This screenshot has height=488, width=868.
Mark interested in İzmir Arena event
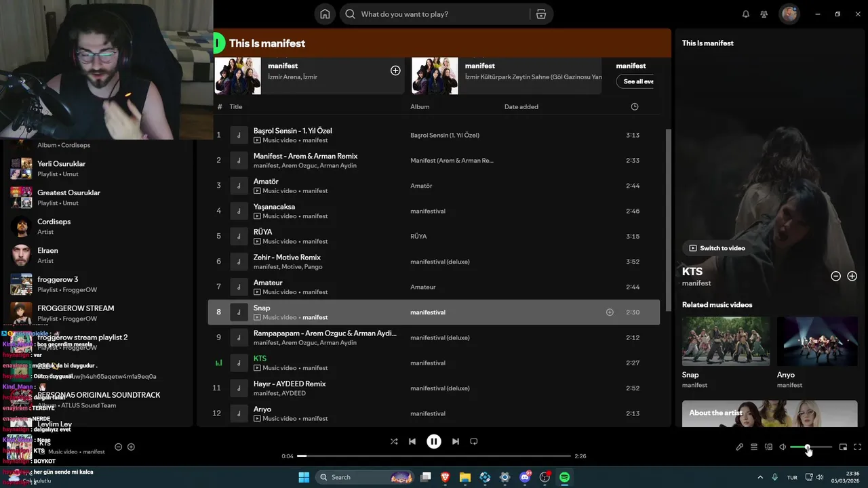tap(395, 70)
